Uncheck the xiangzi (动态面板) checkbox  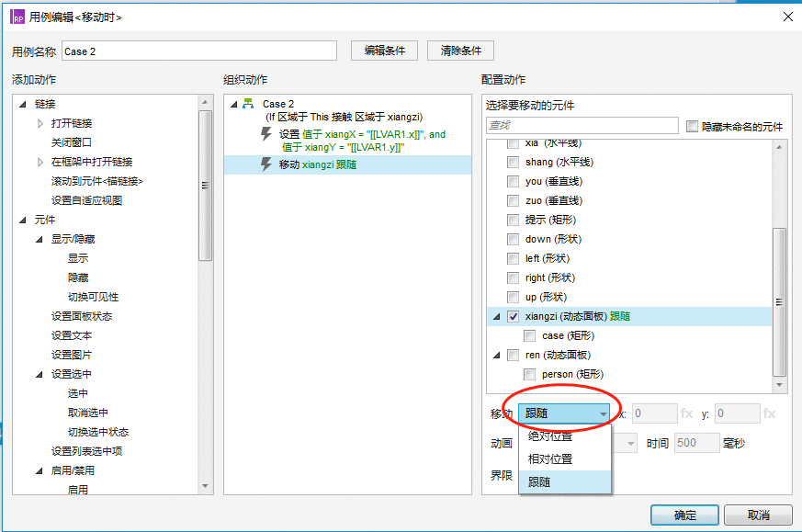513,317
